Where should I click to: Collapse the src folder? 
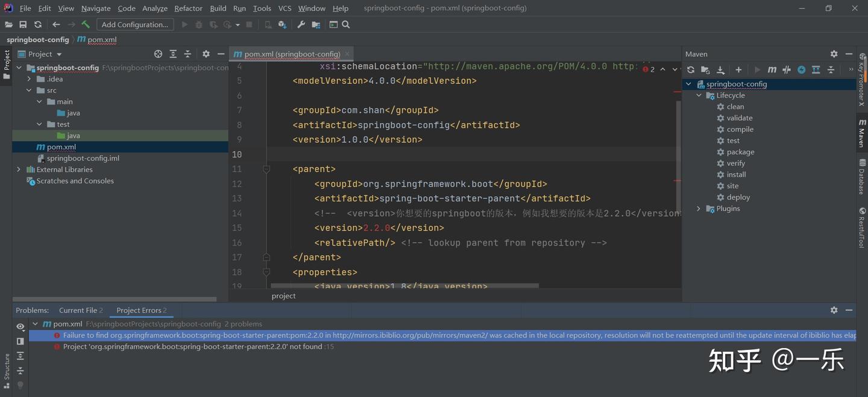29,91
